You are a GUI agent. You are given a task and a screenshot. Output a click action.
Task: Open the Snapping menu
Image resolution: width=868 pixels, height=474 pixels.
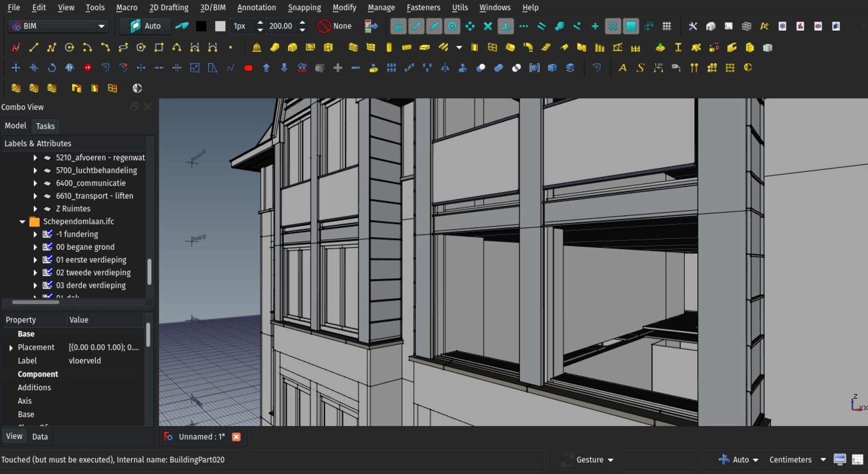pyautogui.click(x=304, y=8)
